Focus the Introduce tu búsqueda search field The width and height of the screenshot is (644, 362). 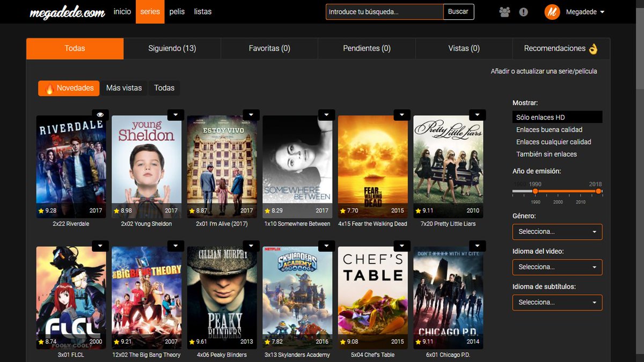click(x=384, y=12)
